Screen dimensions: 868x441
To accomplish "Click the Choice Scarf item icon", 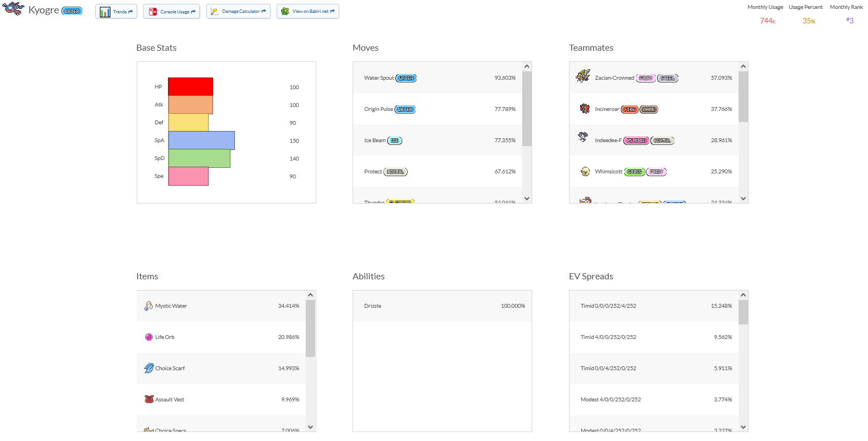I will coord(148,368).
